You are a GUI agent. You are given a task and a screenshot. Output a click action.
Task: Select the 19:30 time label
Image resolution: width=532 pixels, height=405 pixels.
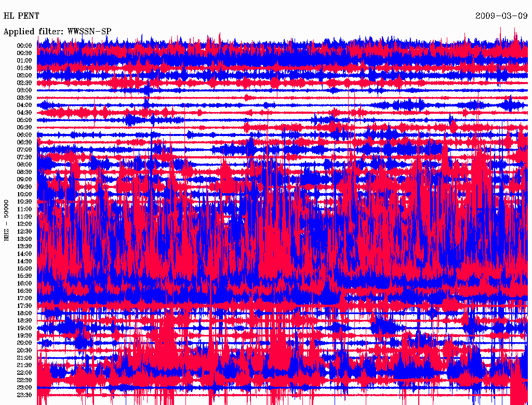click(24, 336)
